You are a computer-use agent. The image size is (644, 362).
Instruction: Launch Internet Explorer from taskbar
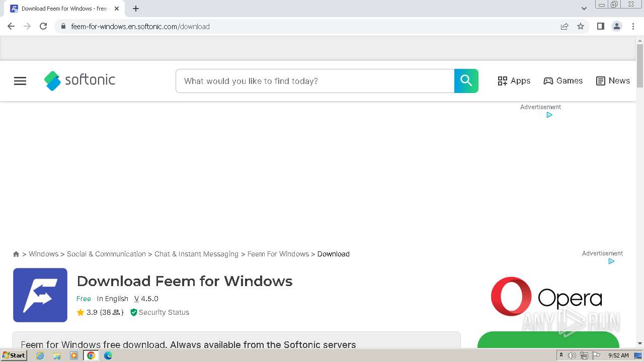coord(40,355)
